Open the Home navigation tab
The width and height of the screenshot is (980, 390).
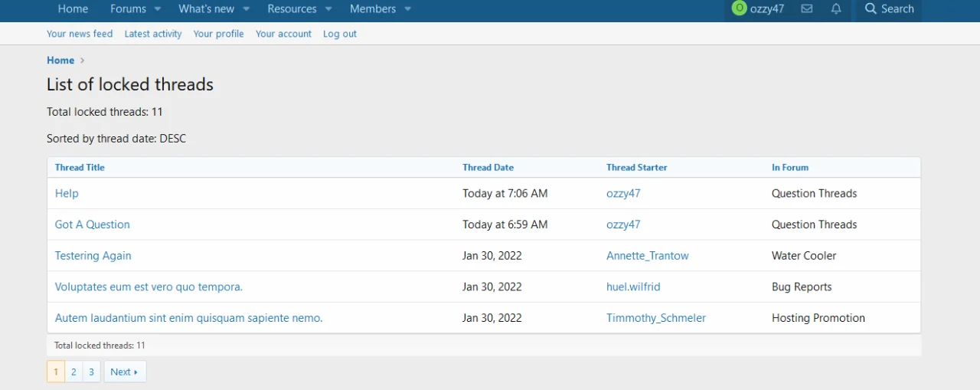tap(73, 9)
